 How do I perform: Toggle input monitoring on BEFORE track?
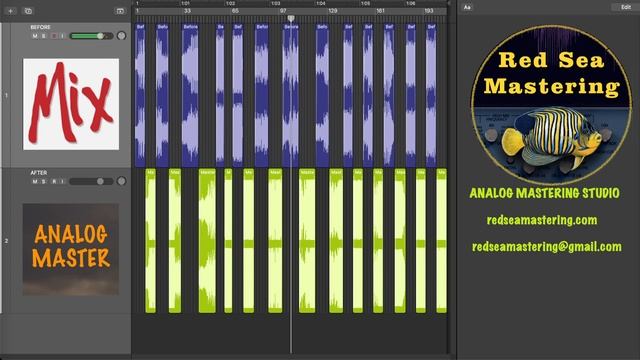pos(62,36)
